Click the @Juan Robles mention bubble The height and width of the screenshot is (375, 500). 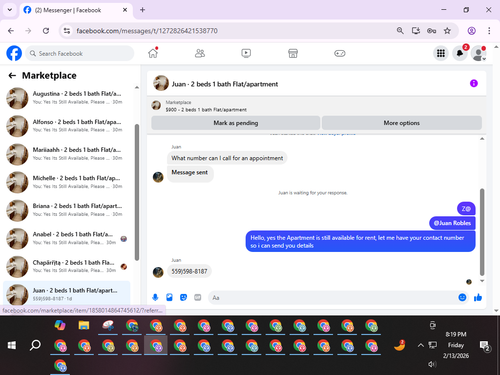(452, 223)
